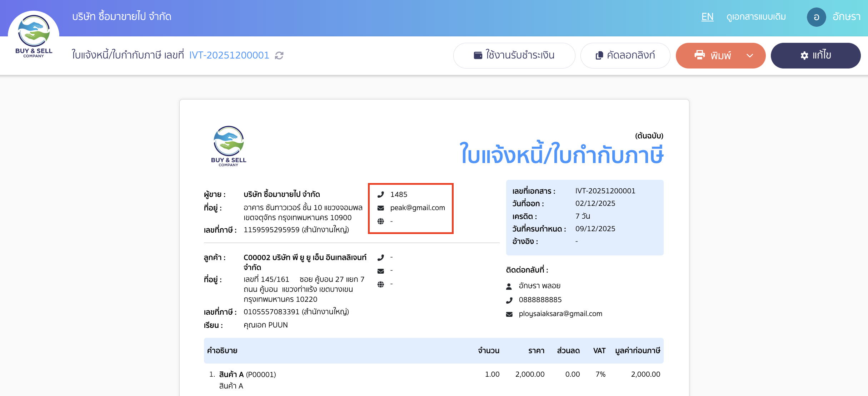The image size is (868, 396).
Task: Click the ใช้งานรับชำระเงิน button
Action: coord(514,55)
